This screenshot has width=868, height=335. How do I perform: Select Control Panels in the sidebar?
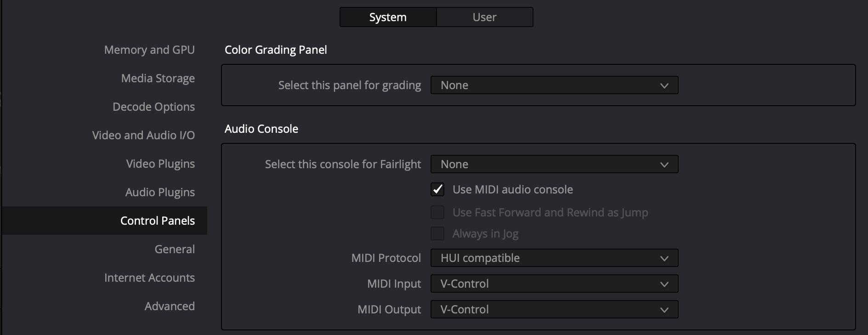click(x=157, y=221)
